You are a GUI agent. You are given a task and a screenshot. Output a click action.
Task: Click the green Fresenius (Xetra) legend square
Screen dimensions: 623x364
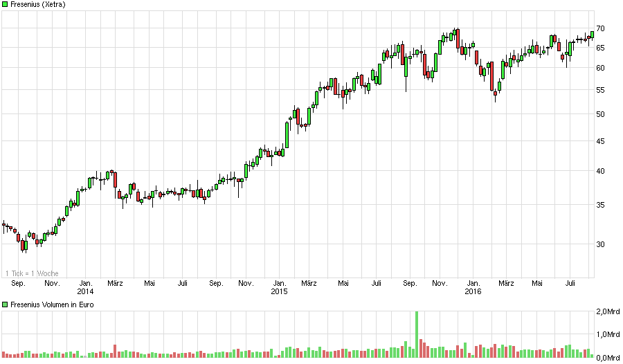coord(5,4)
